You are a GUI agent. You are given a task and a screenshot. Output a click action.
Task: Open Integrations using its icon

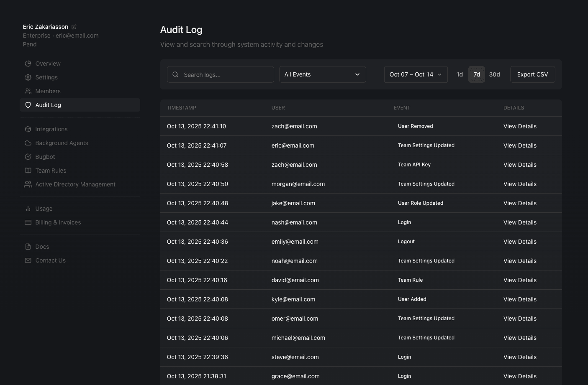[x=28, y=129]
